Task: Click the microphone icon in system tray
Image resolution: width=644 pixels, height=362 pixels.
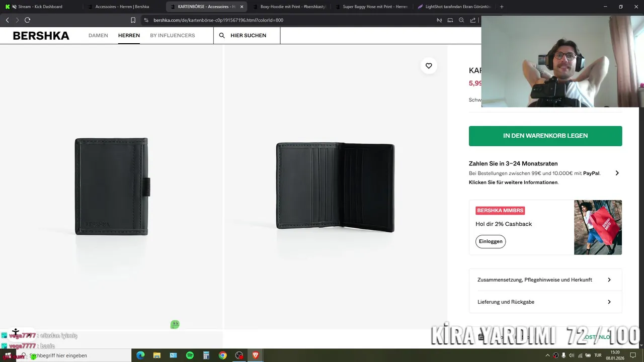Action: tap(563, 355)
